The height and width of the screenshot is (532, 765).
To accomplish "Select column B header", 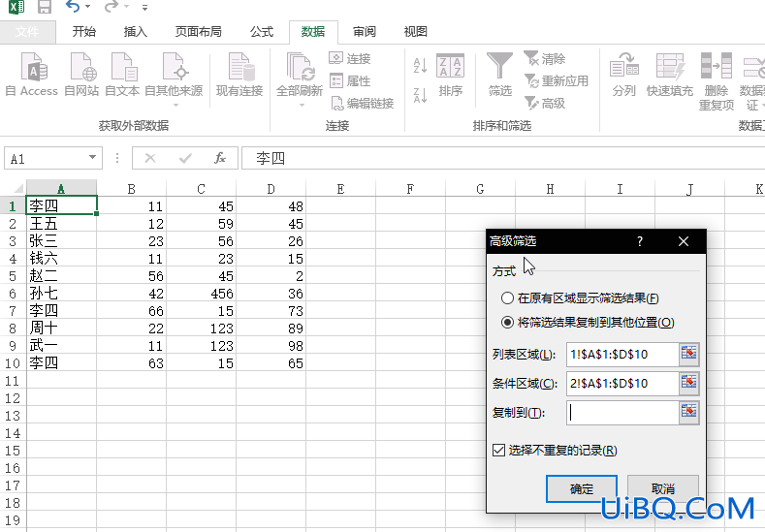I will click(x=131, y=189).
